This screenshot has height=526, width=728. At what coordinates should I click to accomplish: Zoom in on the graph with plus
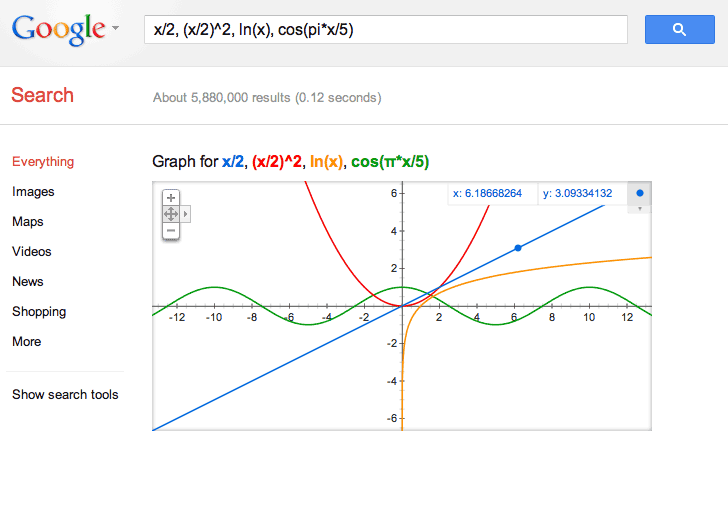[171, 198]
